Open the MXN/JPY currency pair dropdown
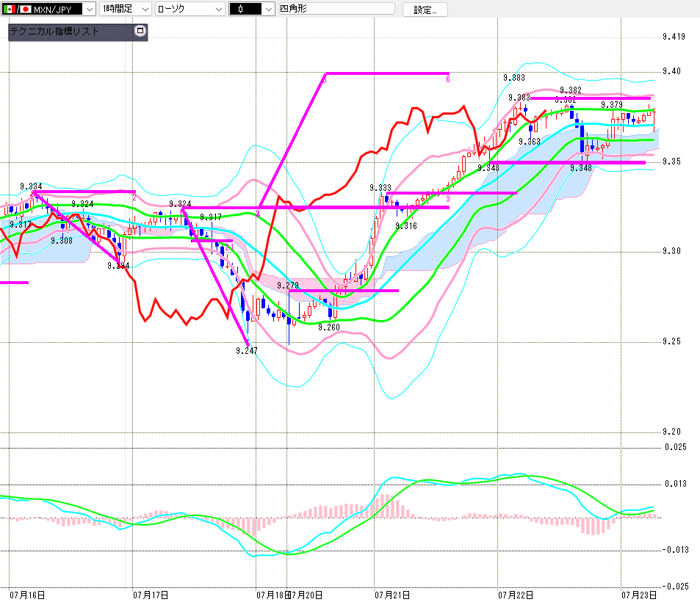 (x=48, y=9)
